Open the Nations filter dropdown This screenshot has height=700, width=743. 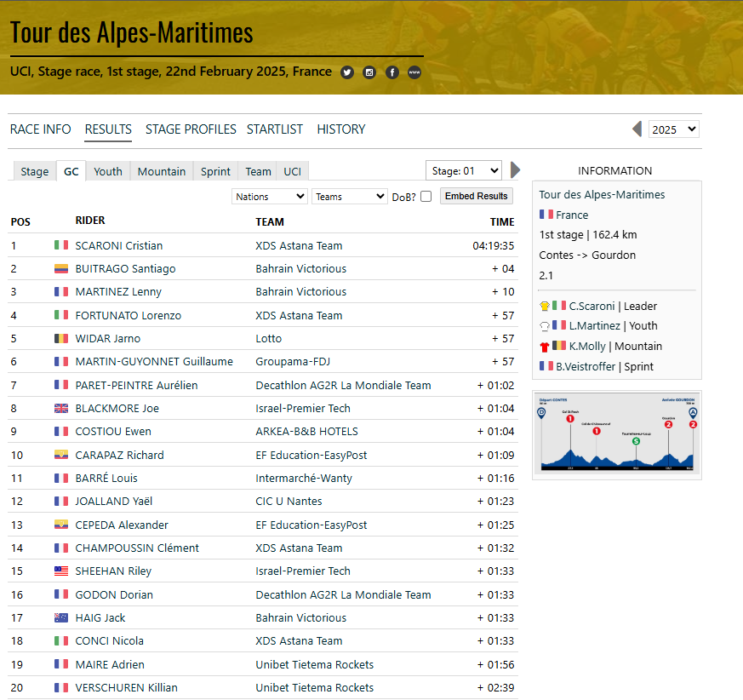[x=270, y=197]
